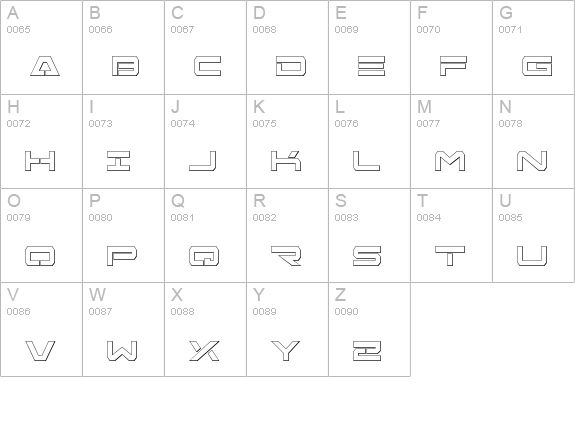Select the outlined letter A glyph

(x=45, y=66)
